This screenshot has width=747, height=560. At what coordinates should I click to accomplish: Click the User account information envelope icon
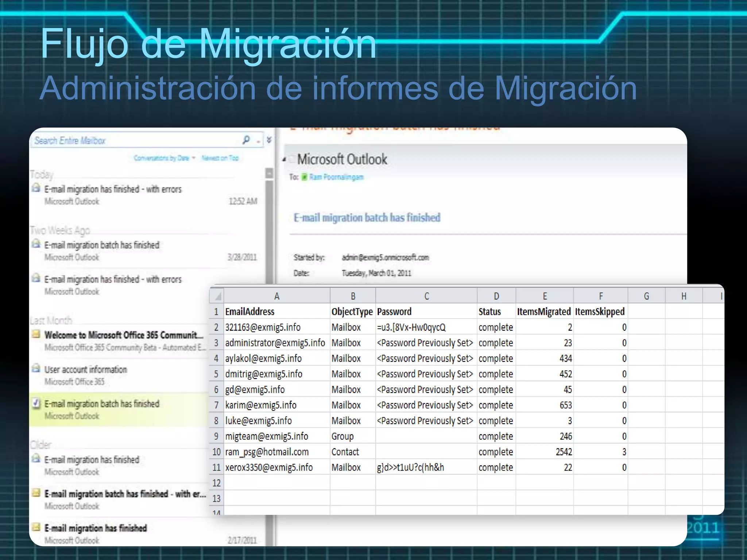(x=36, y=368)
